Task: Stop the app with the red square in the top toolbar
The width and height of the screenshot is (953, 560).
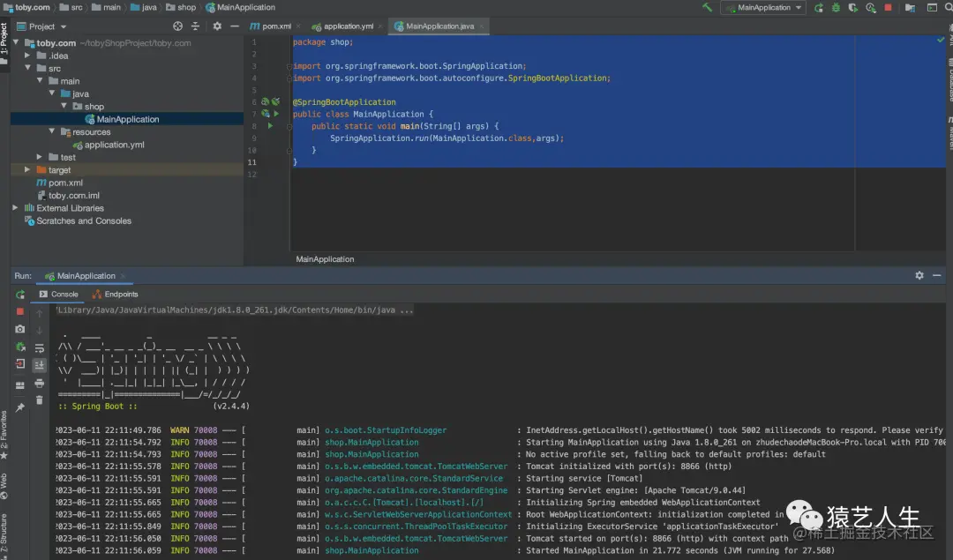Action: pyautogui.click(x=888, y=8)
